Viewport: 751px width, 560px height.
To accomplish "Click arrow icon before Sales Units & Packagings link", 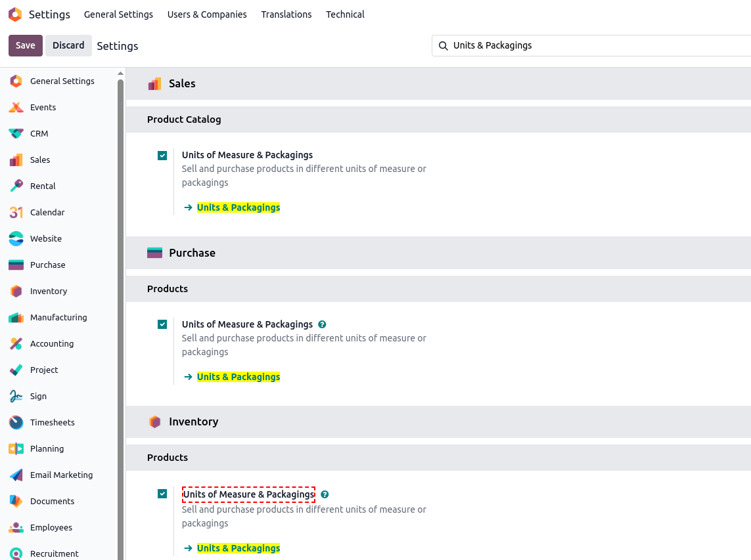I will pyautogui.click(x=188, y=207).
